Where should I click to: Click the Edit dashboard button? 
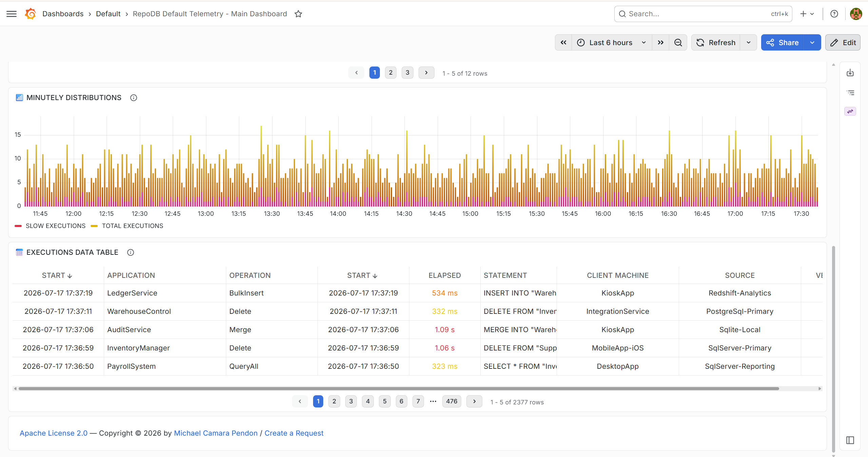tap(843, 42)
